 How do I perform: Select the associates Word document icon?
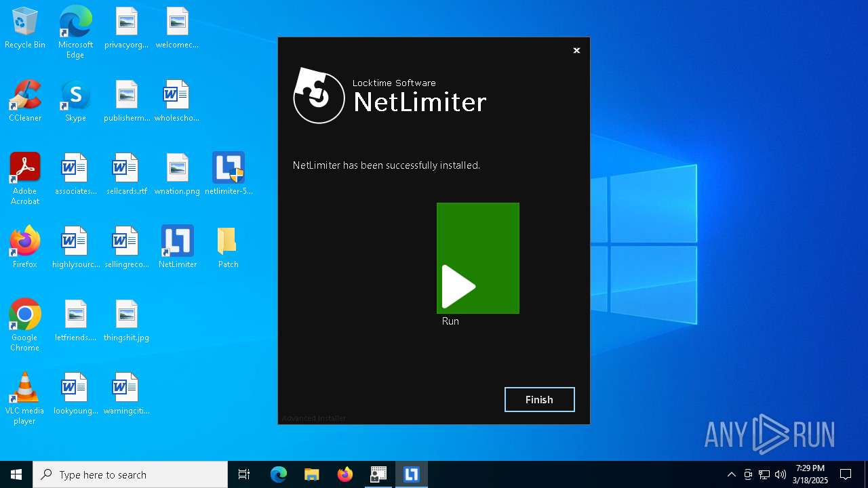(75, 175)
